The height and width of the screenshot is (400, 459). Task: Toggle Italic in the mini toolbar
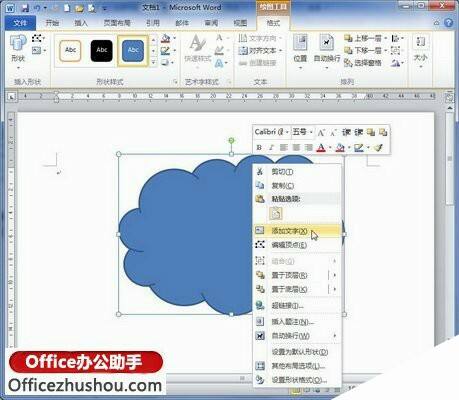coord(271,147)
